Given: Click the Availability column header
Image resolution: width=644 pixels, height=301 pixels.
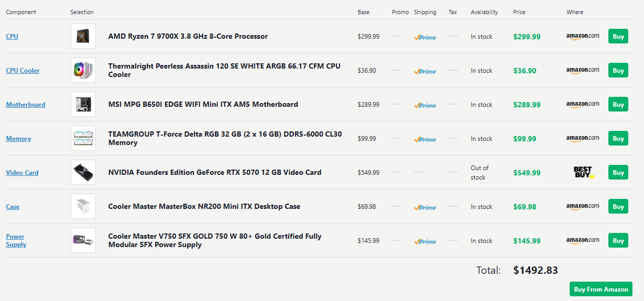Looking at the screenshot, I should (484, 12).
